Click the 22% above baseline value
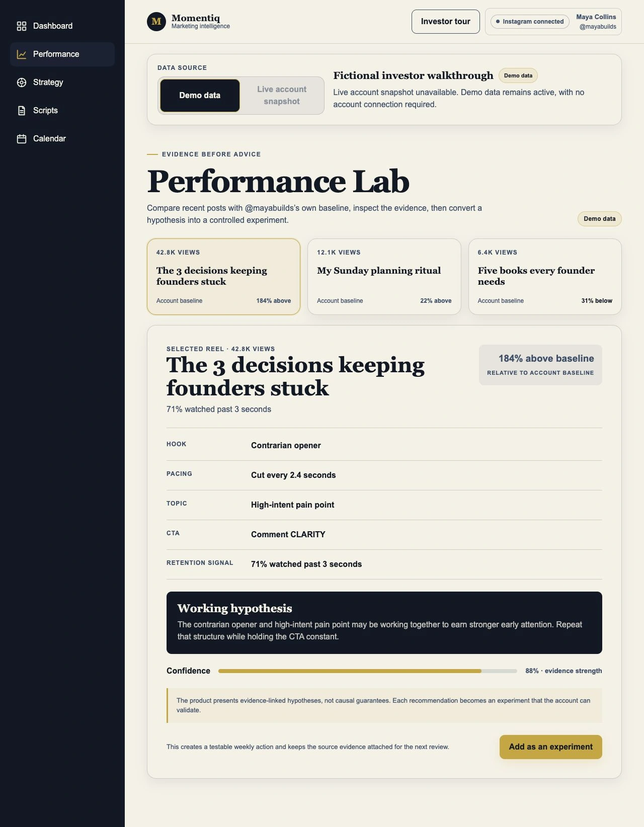 (436, 301)
